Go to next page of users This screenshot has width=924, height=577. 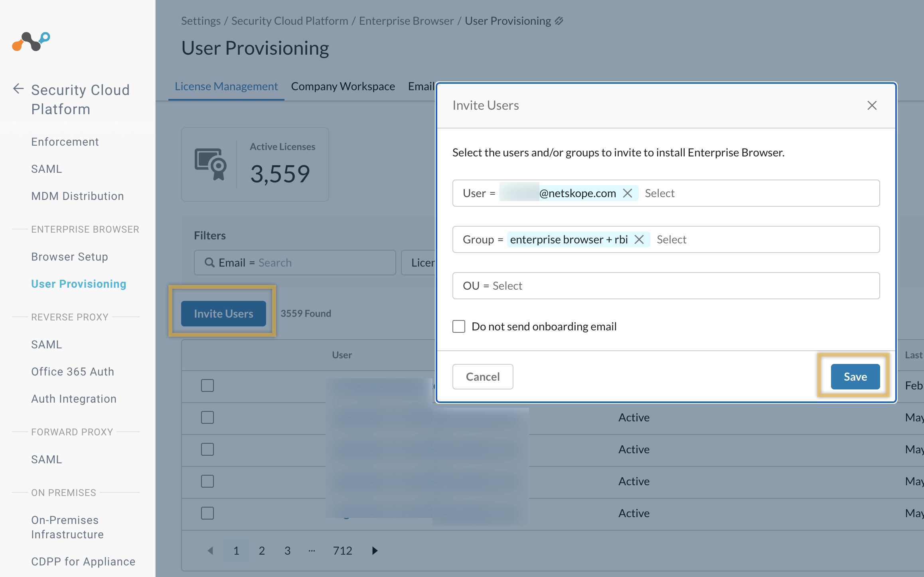click(x=374, y=550)
